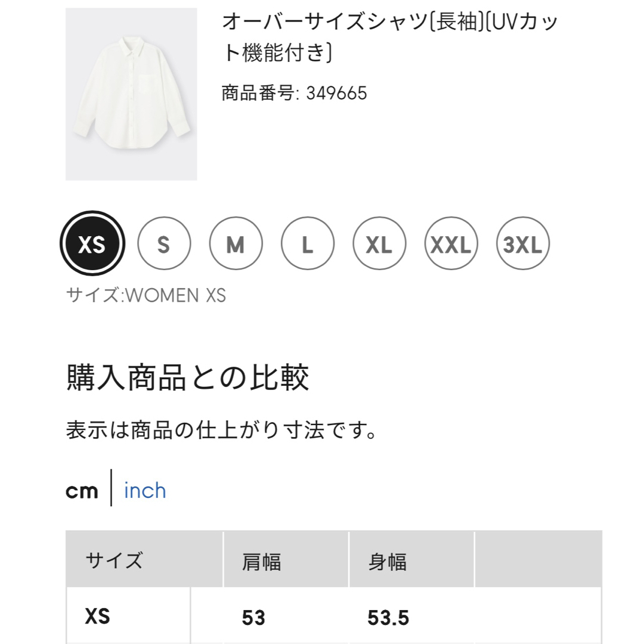Select the XS row in size table
This screenshot has width=644, height=644.
click(333, 615)
